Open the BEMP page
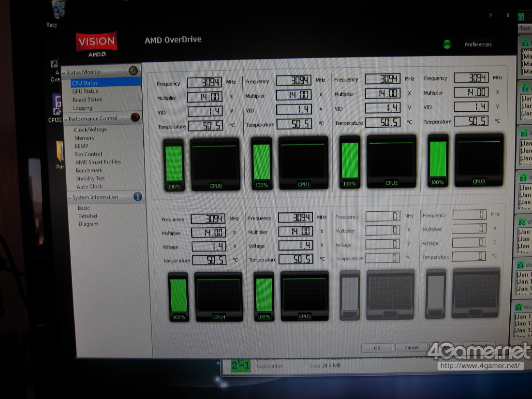532x399 pixels. click(81, 146)
